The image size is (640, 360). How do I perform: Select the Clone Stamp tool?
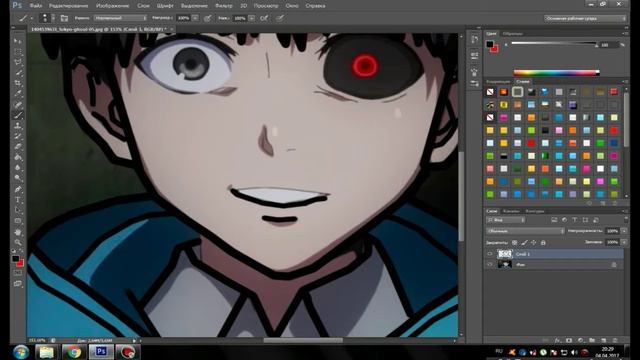[x=18, y=126]
